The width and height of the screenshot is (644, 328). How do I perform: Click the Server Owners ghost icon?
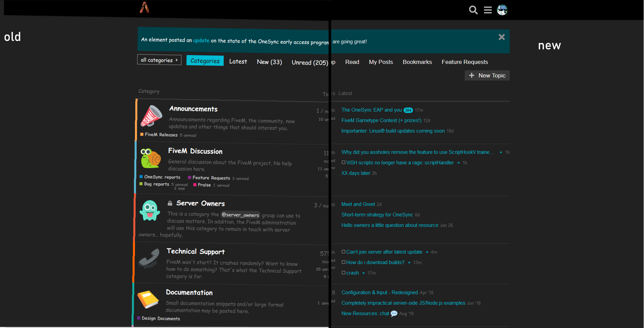(x=150, y=211)
